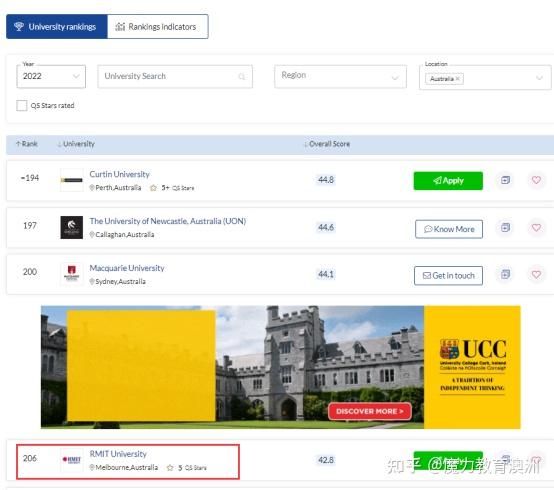The width and height of the screenshot is (554, 490).
Task: Click the Melbourne, Australia location text
Action: click(126, 467)
